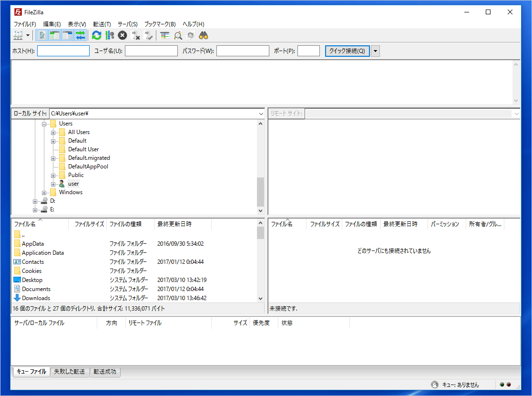Open the 表示(V) menu

pos(77,24)
